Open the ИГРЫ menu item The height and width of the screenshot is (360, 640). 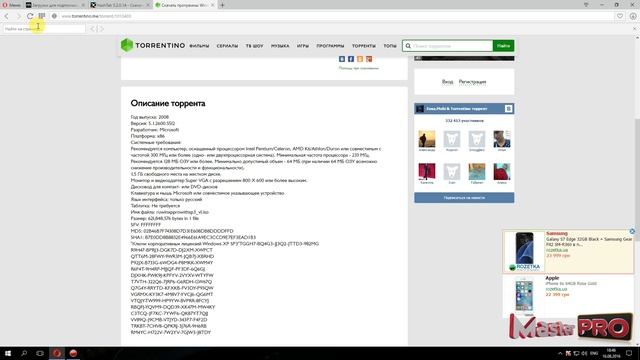303,46
